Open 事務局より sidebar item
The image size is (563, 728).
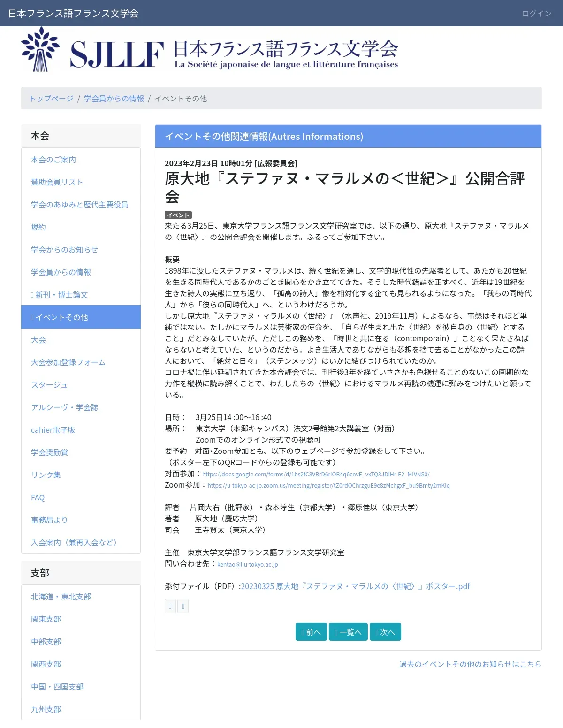coord(81,520)
